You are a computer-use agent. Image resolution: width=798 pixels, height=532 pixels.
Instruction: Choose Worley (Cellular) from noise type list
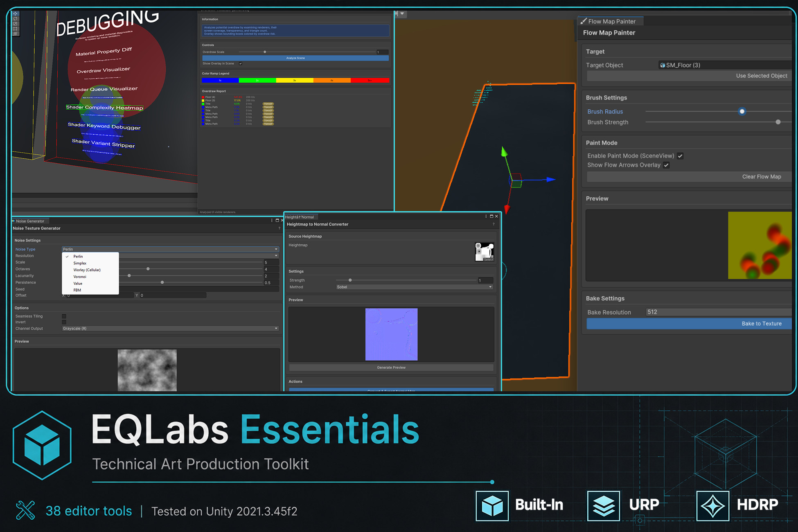(90, 270)
